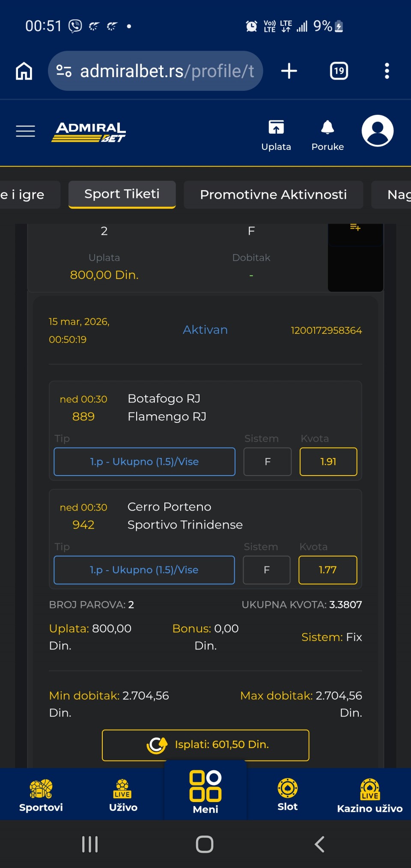411x868 pixels.
Task: Open new browser tab
Action: point(289,71)
